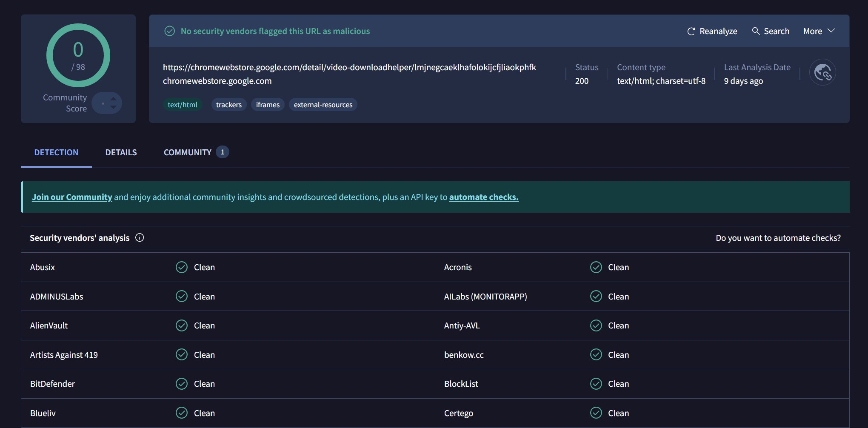The image size is (868, 428).
Task: Click the external-resources tag
Action: [x=323, y=105]
